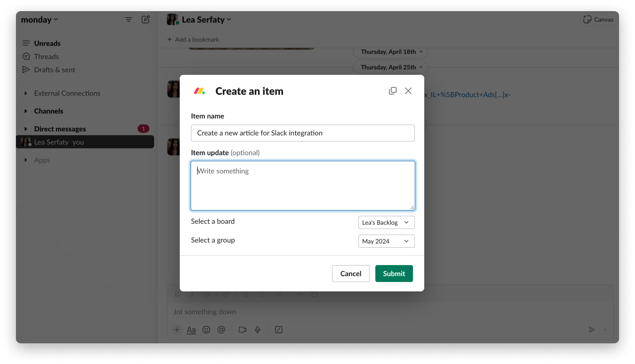Expand the Apps section

tap(26, 160)
